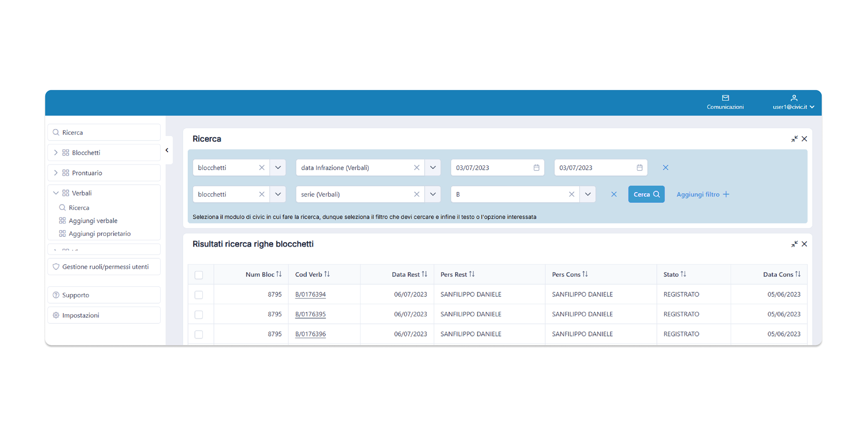Open verbale link B/0176394

click(310, 294)
